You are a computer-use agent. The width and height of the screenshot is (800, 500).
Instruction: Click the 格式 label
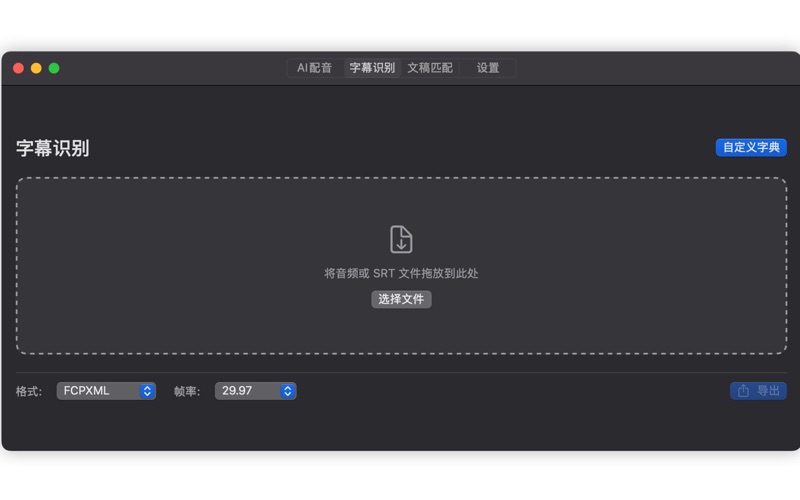pyautogui.click(x=29, y=391)
